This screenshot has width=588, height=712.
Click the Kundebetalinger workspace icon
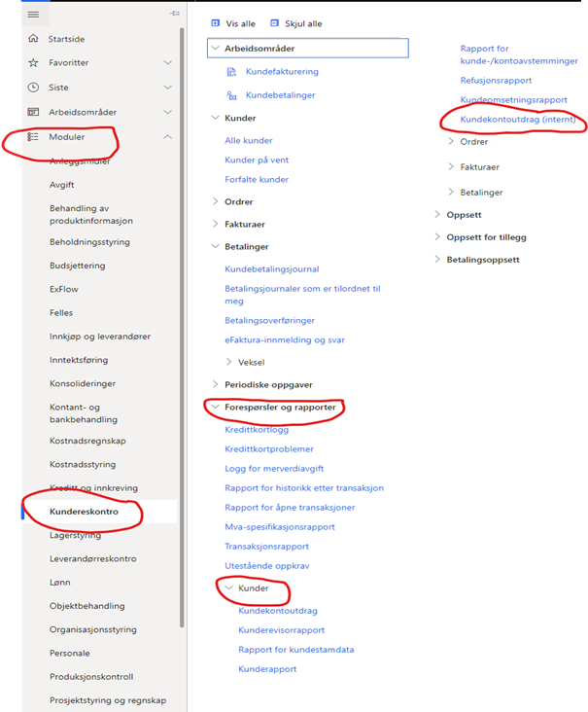(x=231, y=96)
